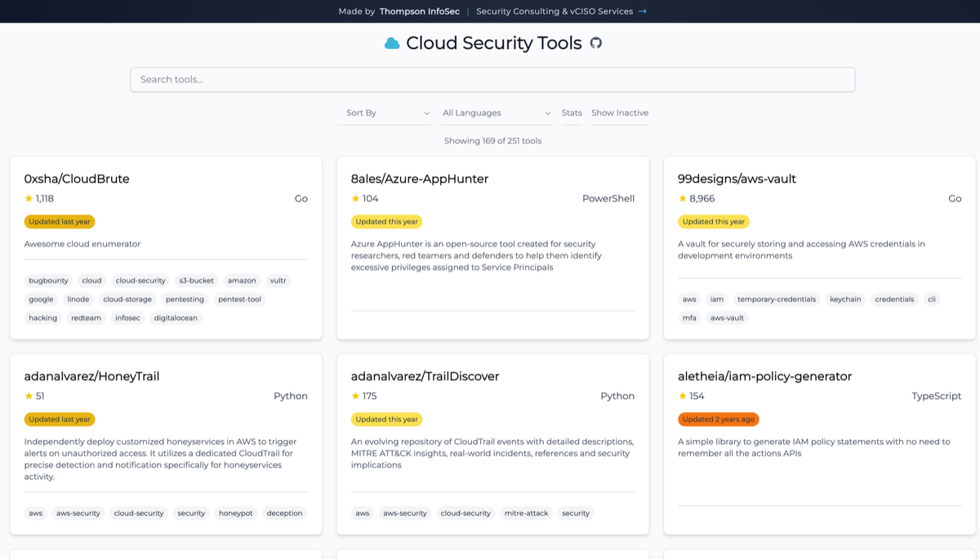Select the amazon tag on CloudBrute
980x559 pixels.
point(242,281)
